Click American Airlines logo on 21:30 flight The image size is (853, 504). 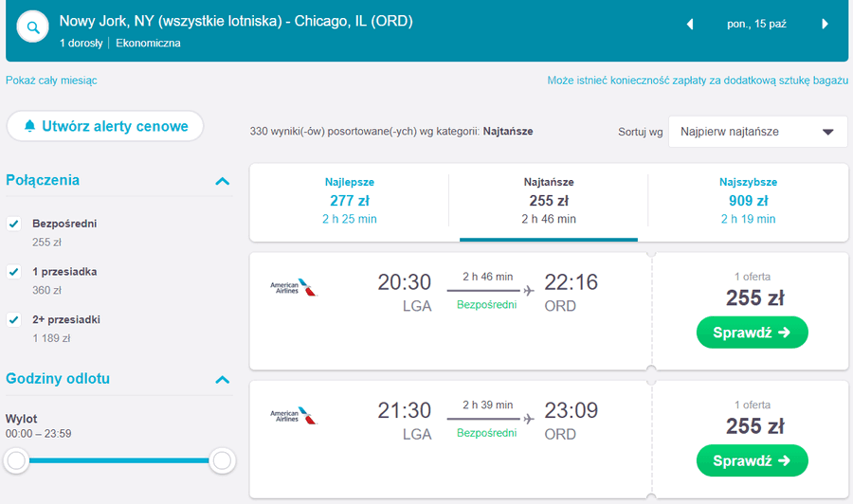[293, 415]
